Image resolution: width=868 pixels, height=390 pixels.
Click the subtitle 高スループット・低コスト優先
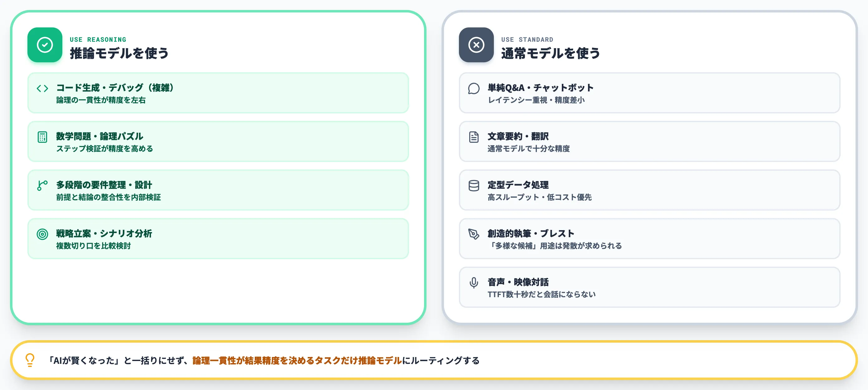539,197
